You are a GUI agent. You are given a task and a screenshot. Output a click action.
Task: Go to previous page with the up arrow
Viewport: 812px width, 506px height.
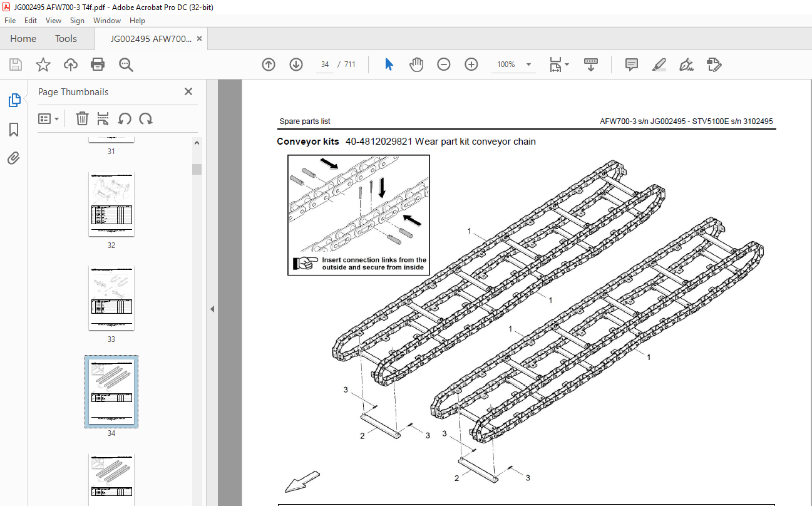[269, 65]
